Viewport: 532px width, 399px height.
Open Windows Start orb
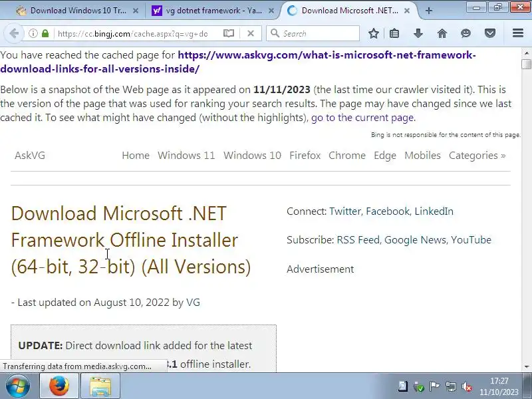[18, 386]
